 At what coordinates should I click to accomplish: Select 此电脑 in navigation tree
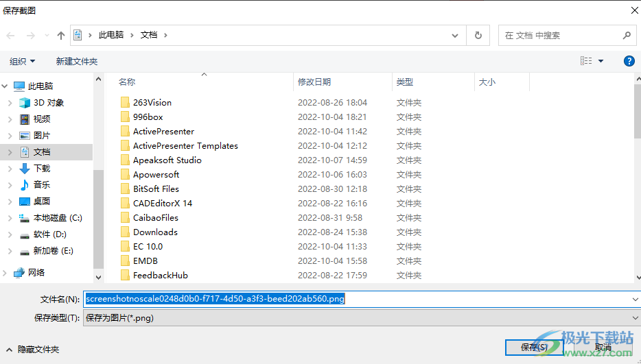tap(40, 86)
